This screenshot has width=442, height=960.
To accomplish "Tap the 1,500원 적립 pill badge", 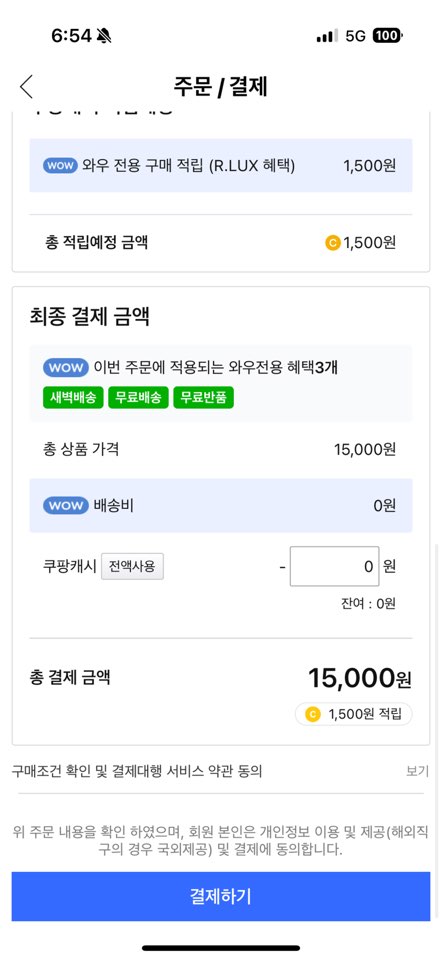I will (x=354, y=714).
